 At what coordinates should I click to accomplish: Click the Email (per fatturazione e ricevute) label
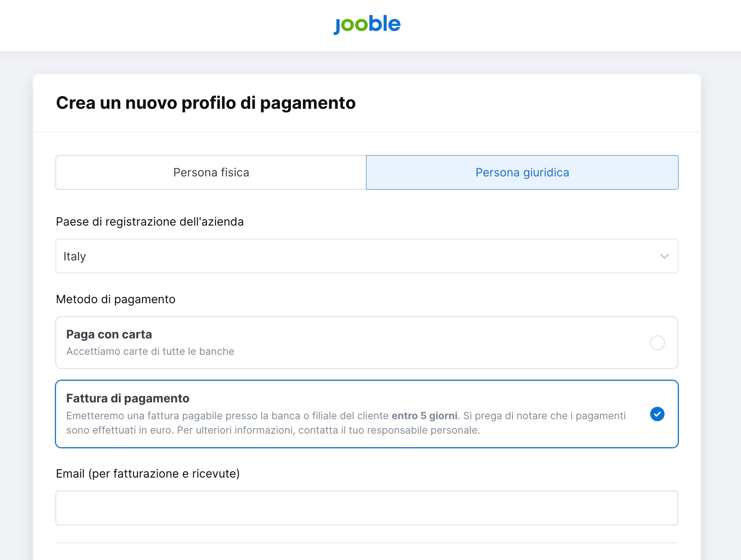click(x=148, y=474)
